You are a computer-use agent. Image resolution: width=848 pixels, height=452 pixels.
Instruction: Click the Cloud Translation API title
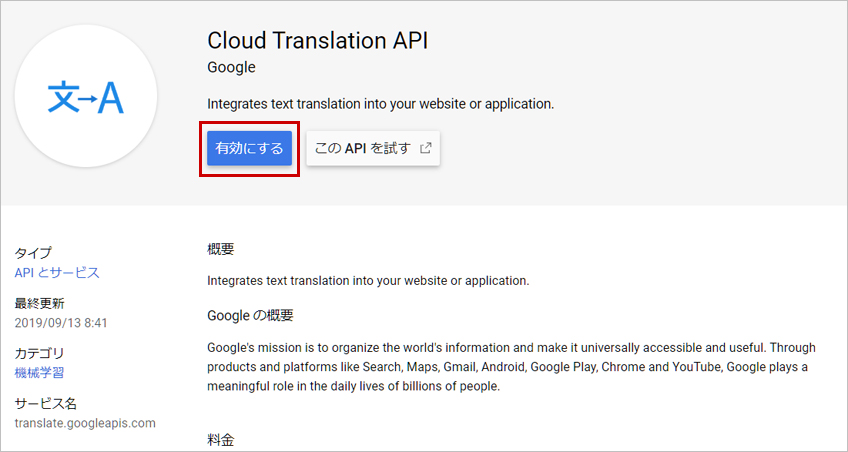317,41
